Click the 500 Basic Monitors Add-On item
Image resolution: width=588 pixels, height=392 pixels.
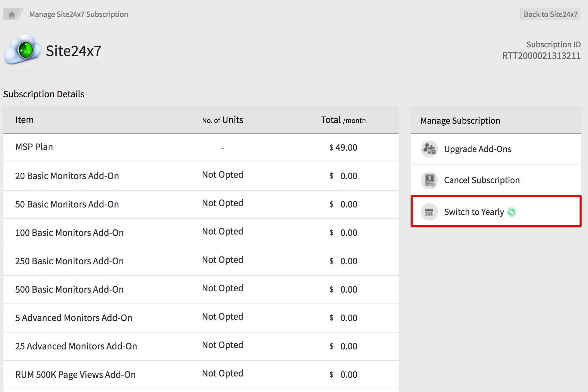(69, 290)
